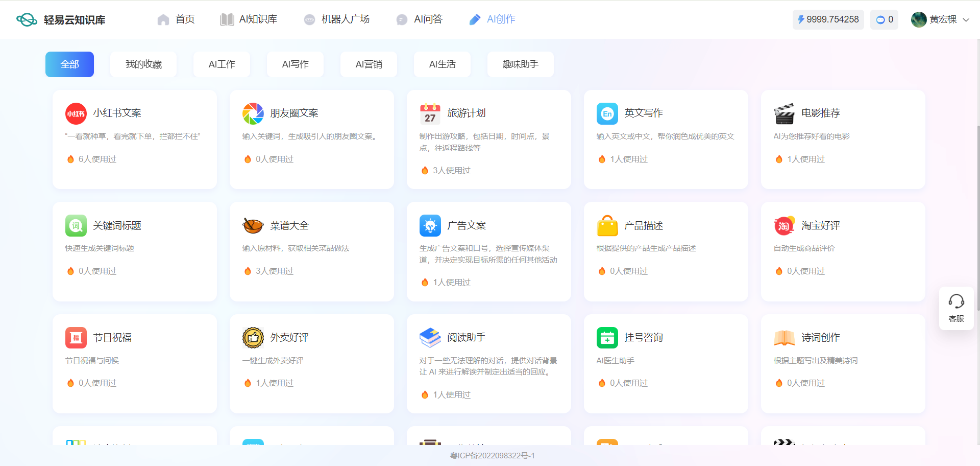Click the 黄宏棵 username text
This screenshot has height=466, width=980.
pos(943,19)
